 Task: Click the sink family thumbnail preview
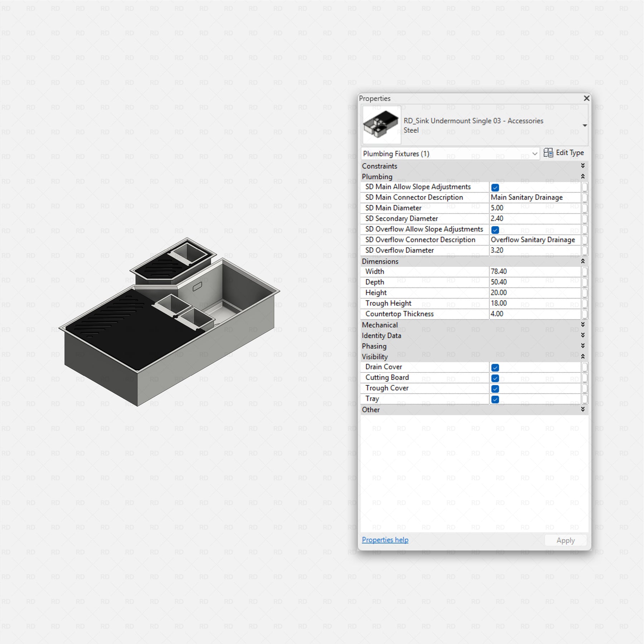click(381, 125)
